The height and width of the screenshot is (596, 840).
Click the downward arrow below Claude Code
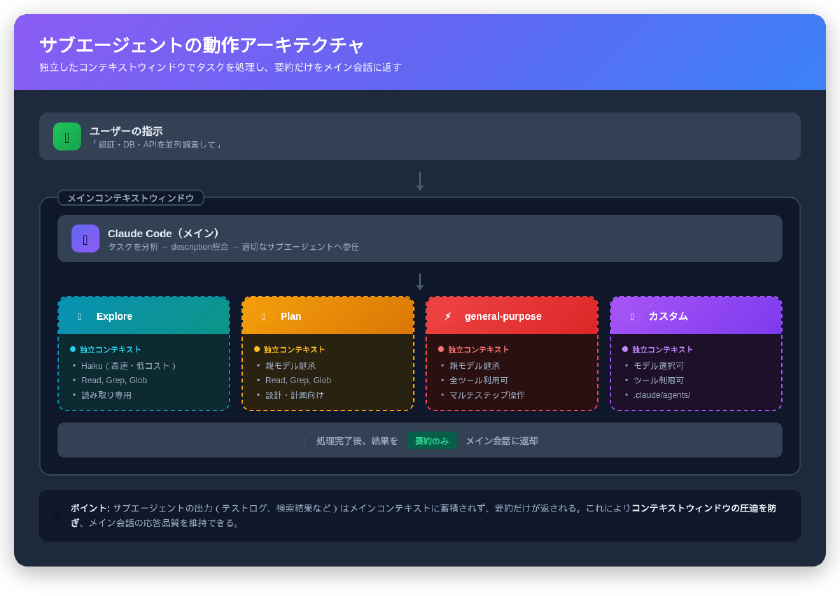420,280
